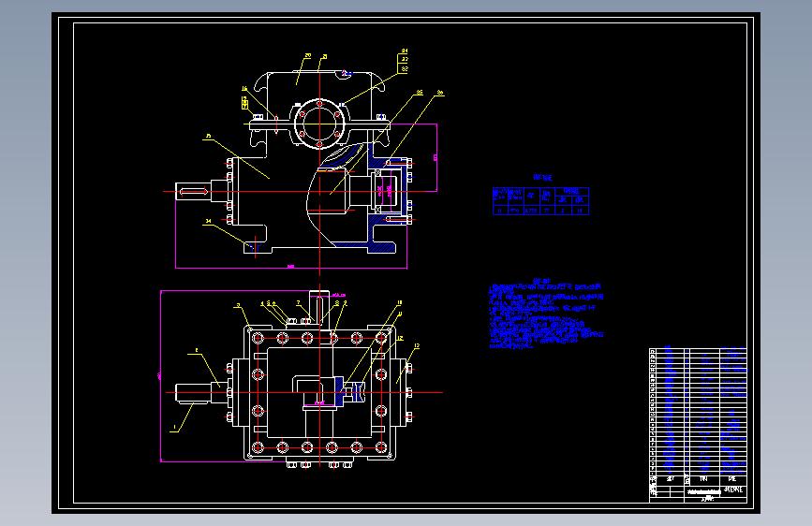This screenshot has width=812, height=526.
Task: Select the upper housing cover outline in front view
Action: pos(319,95)
